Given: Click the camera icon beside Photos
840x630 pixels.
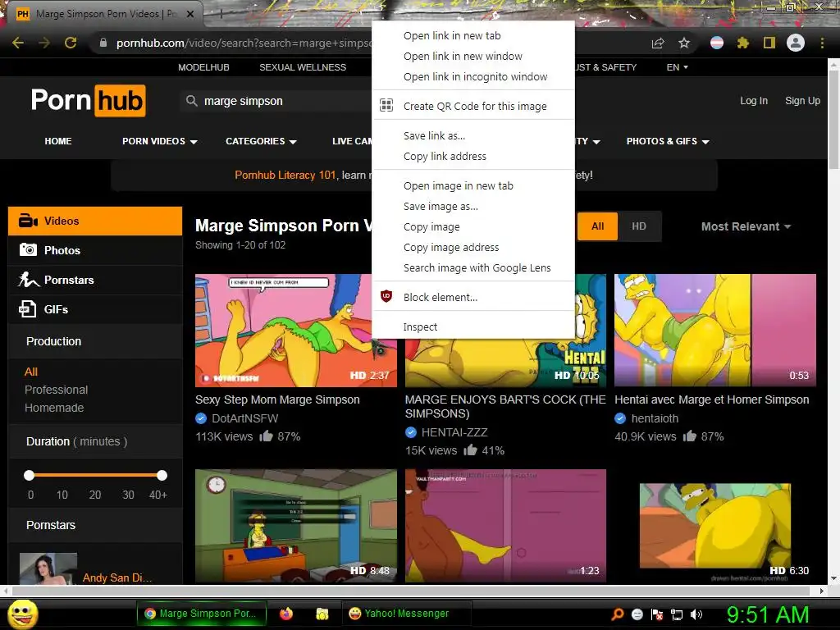Looking at the screenshot, I should click(28, 249).
